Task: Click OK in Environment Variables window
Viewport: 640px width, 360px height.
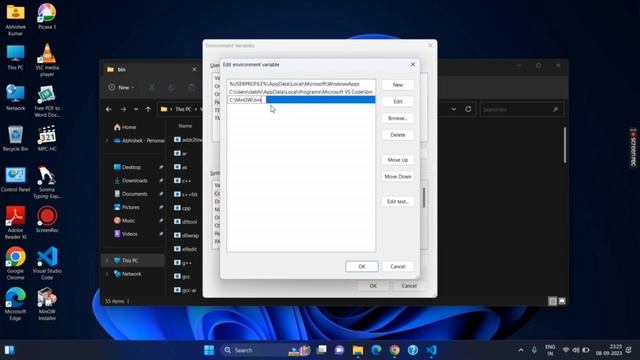Action: (x=373, y=286)
